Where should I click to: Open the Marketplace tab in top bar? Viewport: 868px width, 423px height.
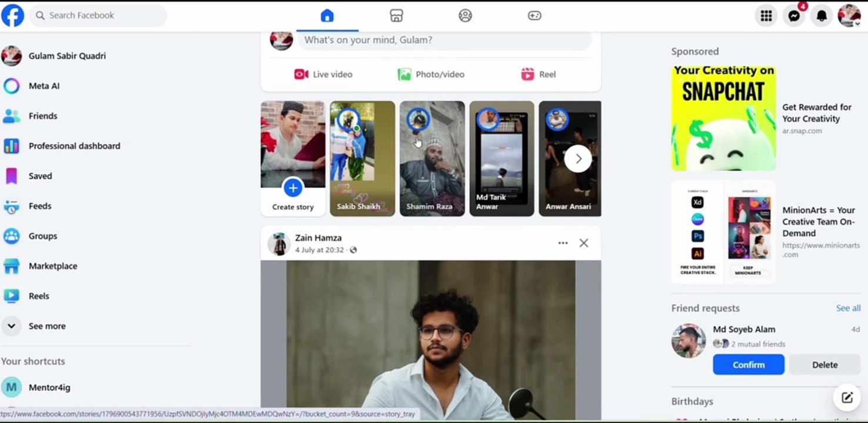tap(396, 16)
